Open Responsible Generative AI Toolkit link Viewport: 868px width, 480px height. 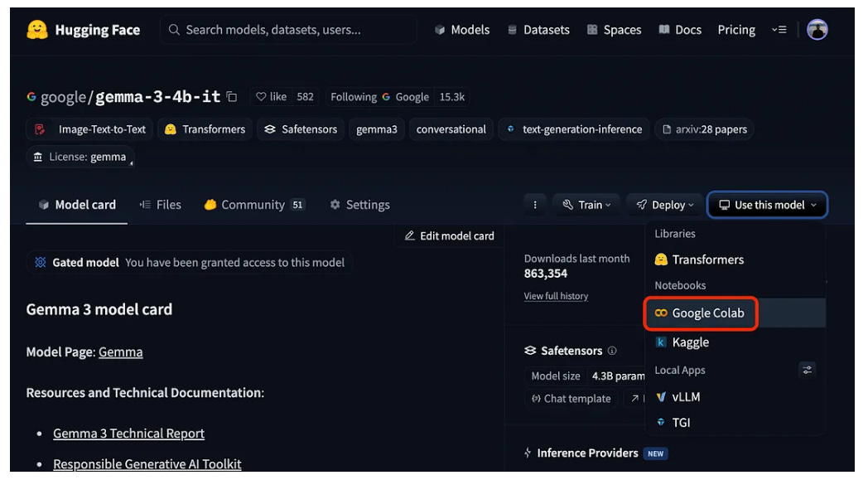click(x=147, y=464)
